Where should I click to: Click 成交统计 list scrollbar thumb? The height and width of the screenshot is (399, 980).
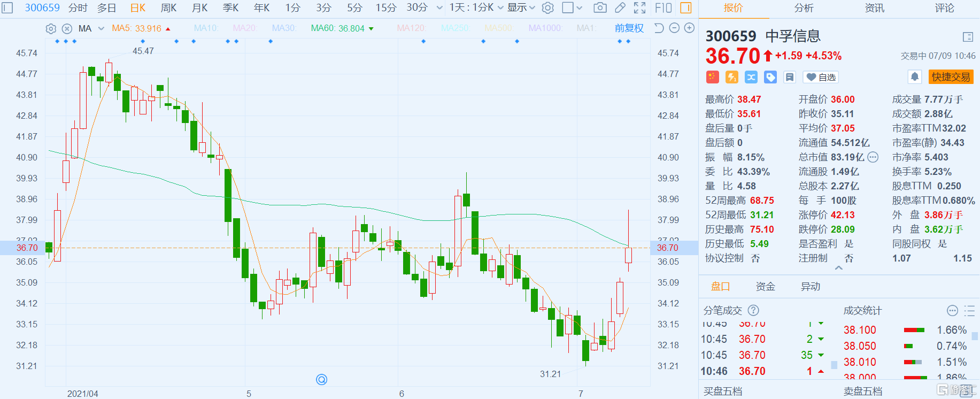pyautogui.click(x=975, y=336)
